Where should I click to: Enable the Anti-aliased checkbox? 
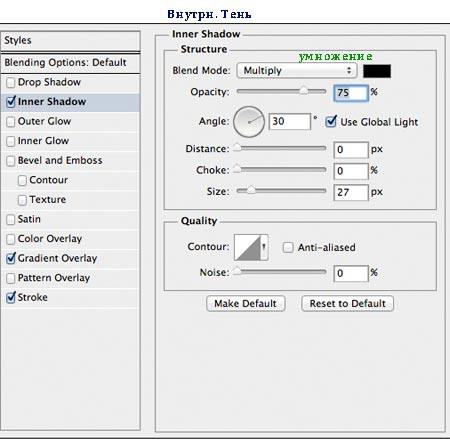[x=288, y=248]
